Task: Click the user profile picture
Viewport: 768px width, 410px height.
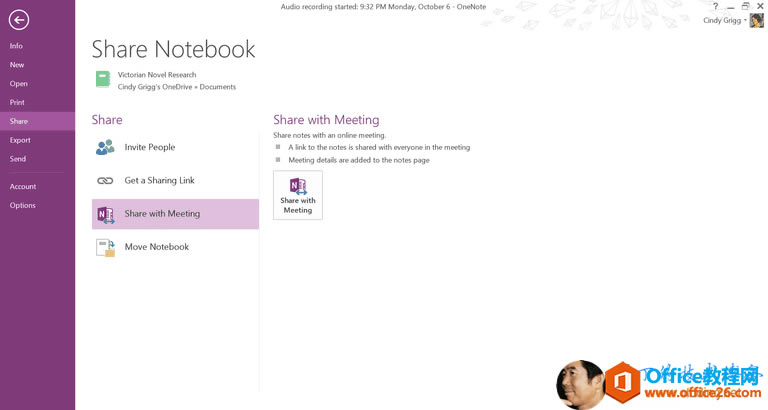Action: (756, 21)
